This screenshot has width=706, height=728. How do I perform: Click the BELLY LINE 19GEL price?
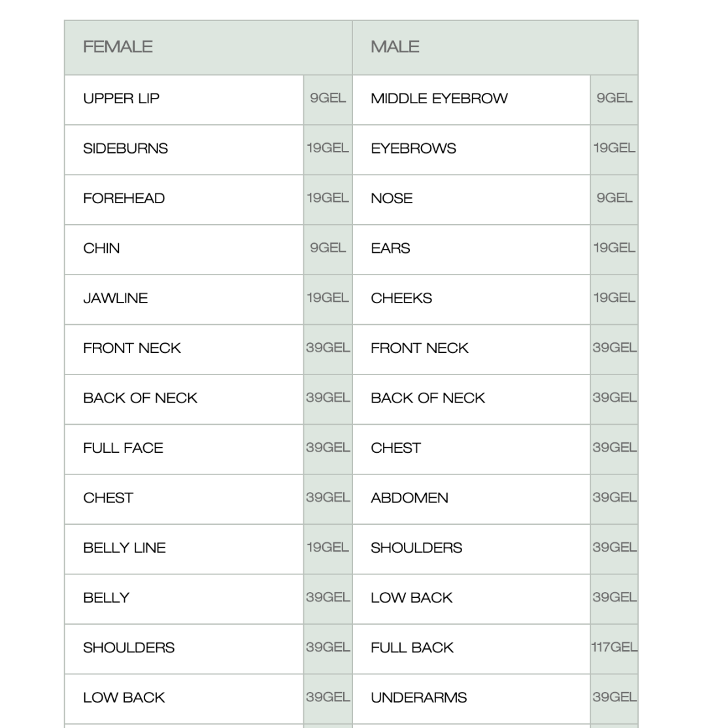pos(328,549)
